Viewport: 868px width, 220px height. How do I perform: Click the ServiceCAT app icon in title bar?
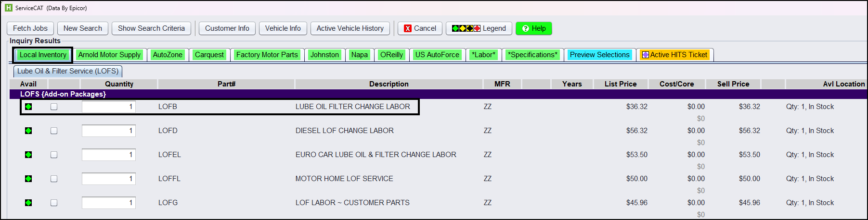8,8
